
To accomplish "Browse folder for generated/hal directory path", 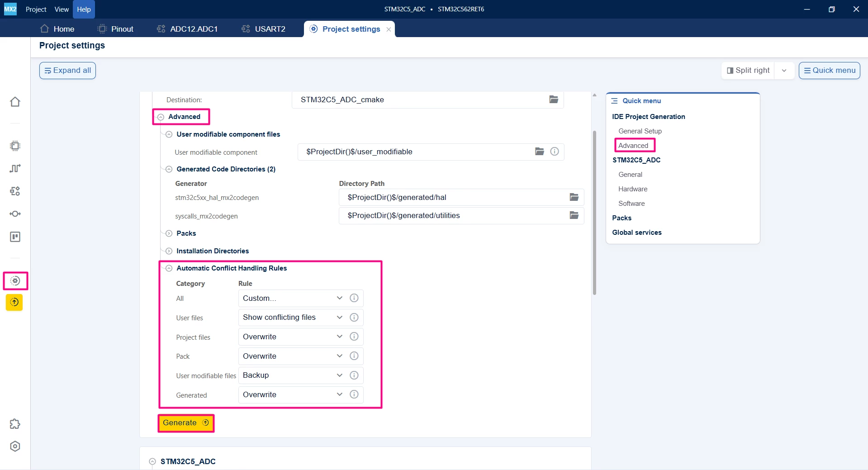I will [574, 197].
